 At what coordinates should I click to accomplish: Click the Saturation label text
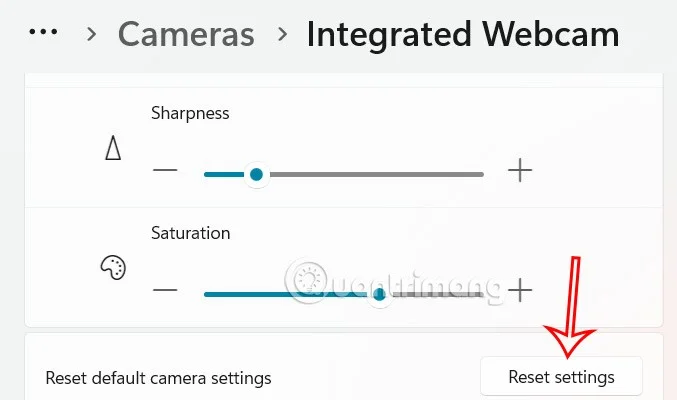click(190, 233)
